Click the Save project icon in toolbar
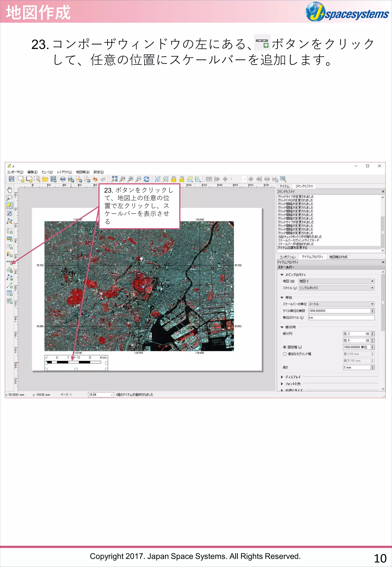This screenshot has width=392, height=567. [x=11, y=179]
